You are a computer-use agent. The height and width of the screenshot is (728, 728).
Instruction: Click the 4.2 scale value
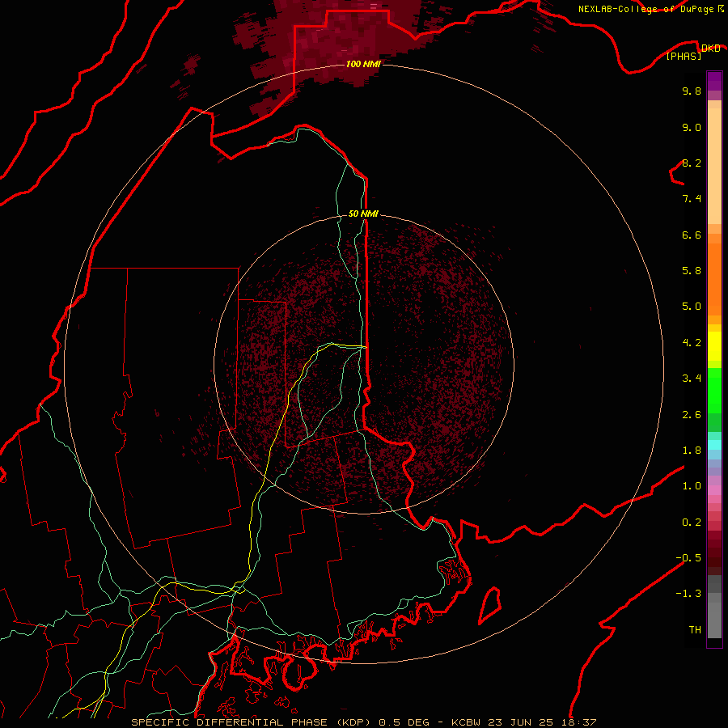[x=692, y=343]
